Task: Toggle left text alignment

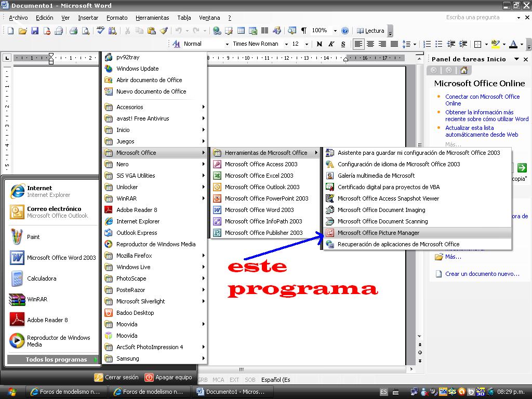Action: (x=358, y=44)
